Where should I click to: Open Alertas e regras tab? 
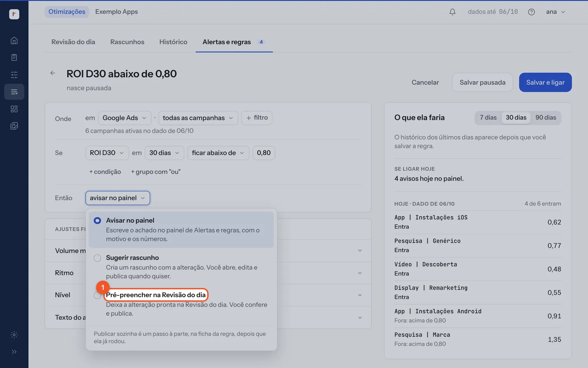point(234,42)
